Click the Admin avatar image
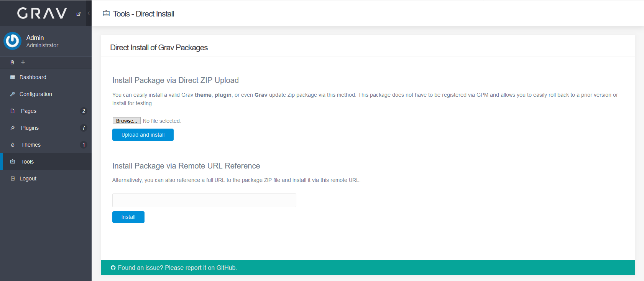The width and height of the screenshot is (644, 281). tap(12, 41)
